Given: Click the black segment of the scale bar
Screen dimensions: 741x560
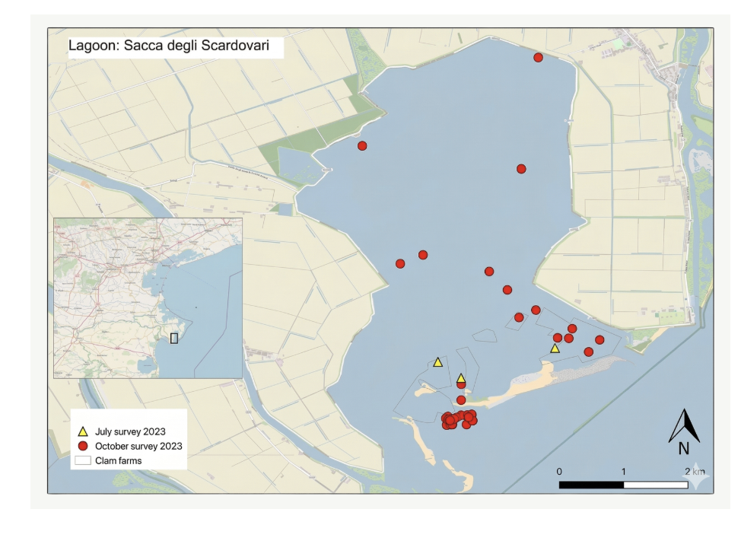Looking at the screenshot, I should point(591,485).
